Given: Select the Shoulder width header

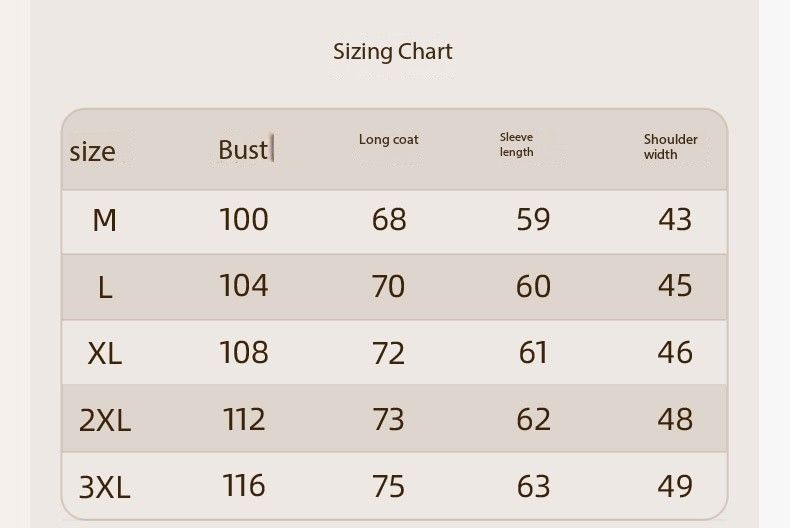Looking at the screenshot, I should pos(670,147).
